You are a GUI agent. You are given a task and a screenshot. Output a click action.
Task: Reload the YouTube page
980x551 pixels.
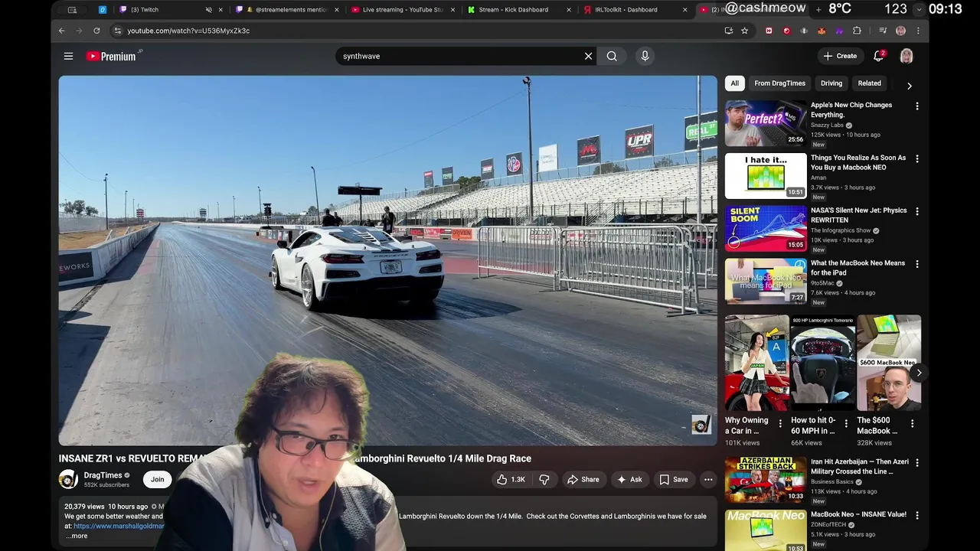96,31
